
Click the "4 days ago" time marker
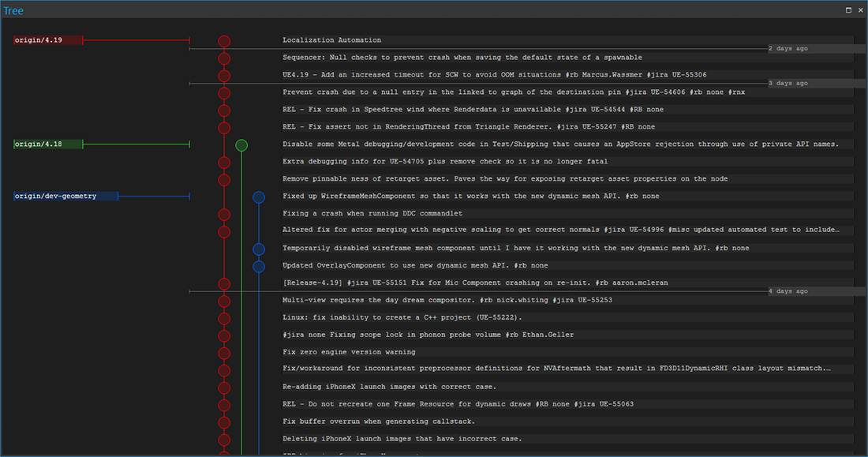(788, 292)
